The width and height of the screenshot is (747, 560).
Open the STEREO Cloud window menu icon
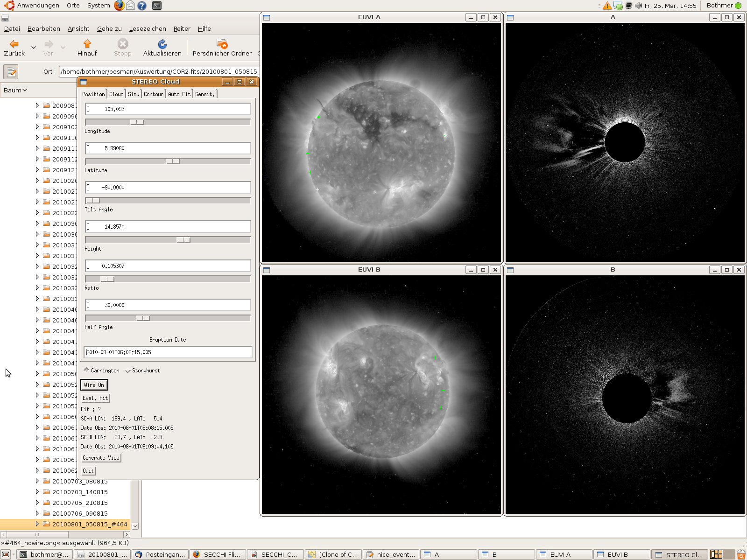pyautogui.click(x=84, y=82)
